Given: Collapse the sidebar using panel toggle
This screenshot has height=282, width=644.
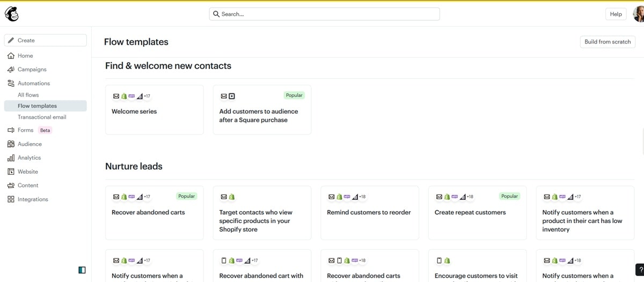Looking at the screenshot, I should [82, 270].
